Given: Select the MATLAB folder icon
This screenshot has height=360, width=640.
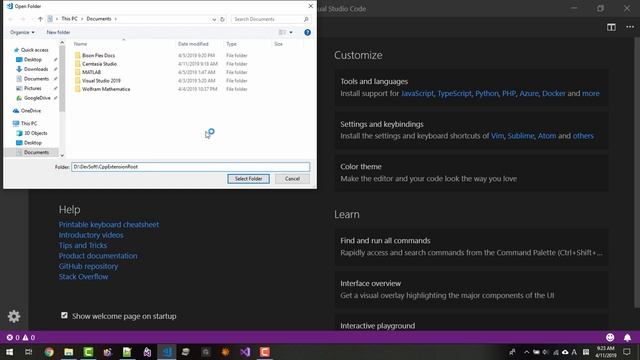Looking at the screenshot, I should (x=78, y=72).
